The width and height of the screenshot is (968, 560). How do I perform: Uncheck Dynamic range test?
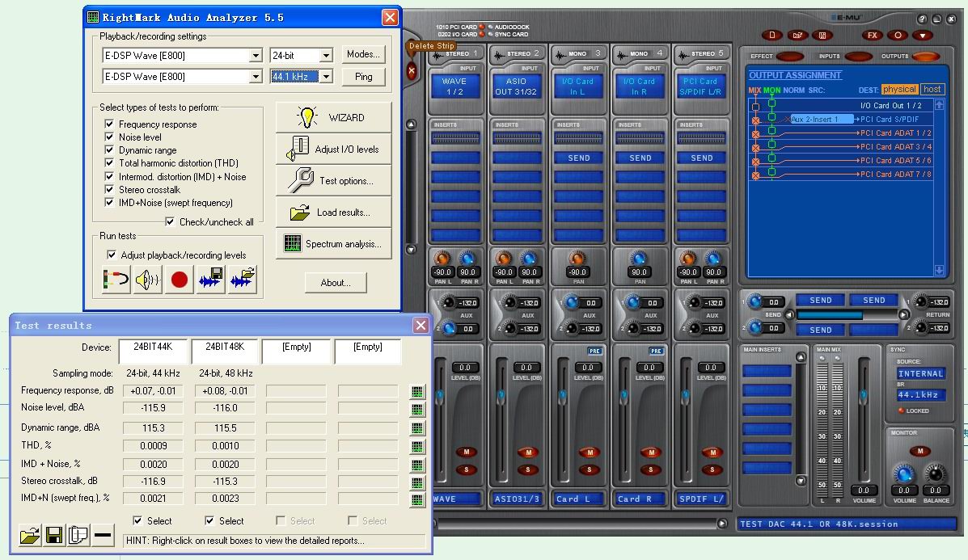[x=109, y=149]
